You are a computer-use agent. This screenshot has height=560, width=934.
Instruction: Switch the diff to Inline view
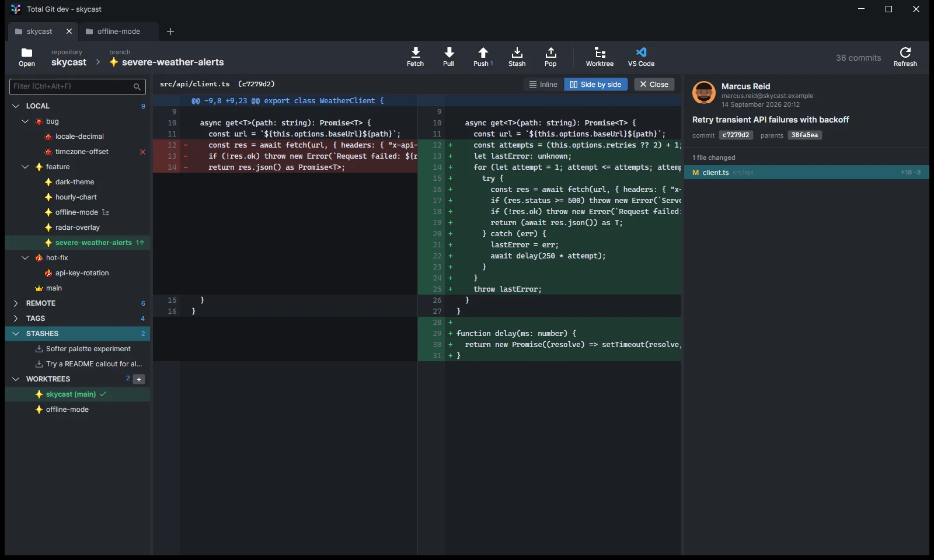(543, 85)
